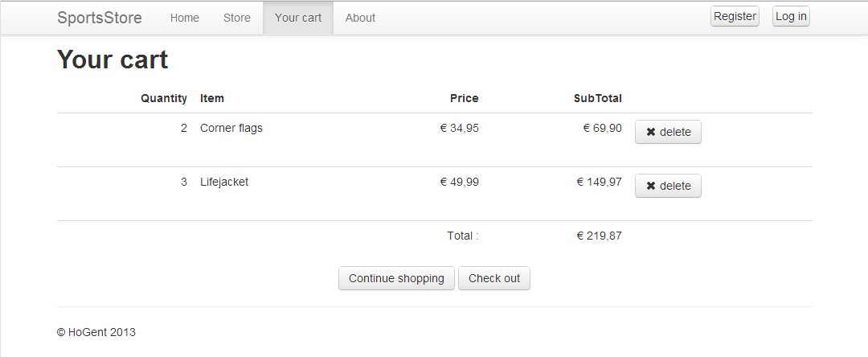Click the Item column header
The height and width of the screenshot is (357, 868).
pyautogui.click(x=212, y=98)
